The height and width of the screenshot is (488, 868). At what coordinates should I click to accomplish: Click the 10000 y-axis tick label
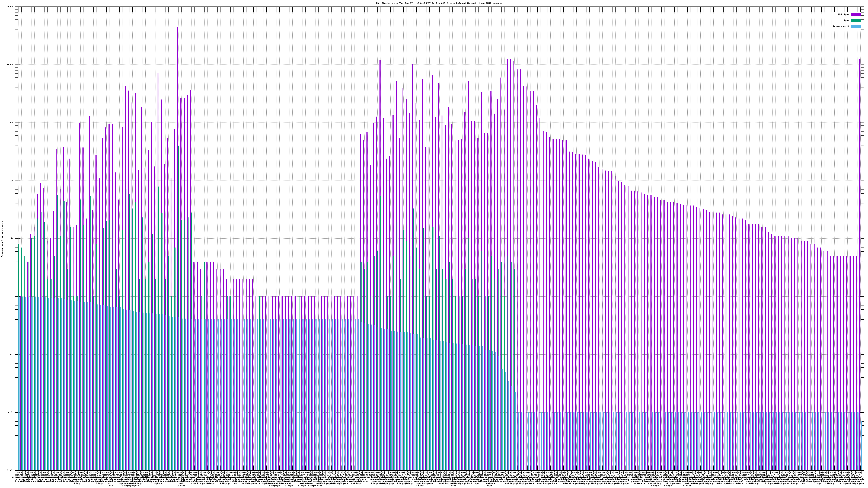coord(11,65)
